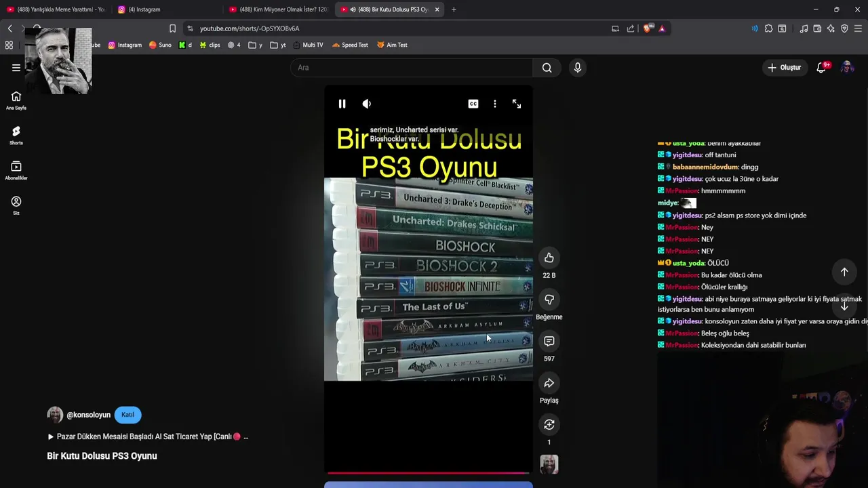Close the Bir Kutu Dolusu PS3 tab

point(437,9)
